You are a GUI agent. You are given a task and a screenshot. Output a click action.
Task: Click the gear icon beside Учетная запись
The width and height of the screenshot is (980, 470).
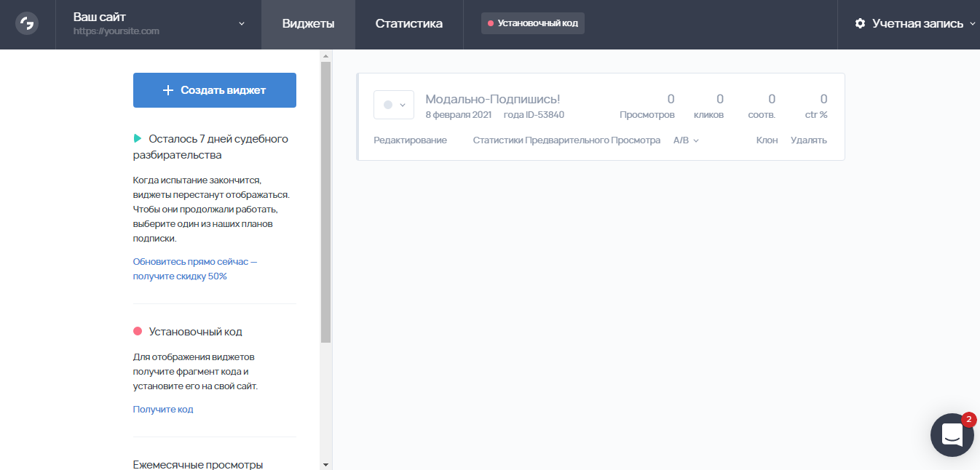click(860, 24)
